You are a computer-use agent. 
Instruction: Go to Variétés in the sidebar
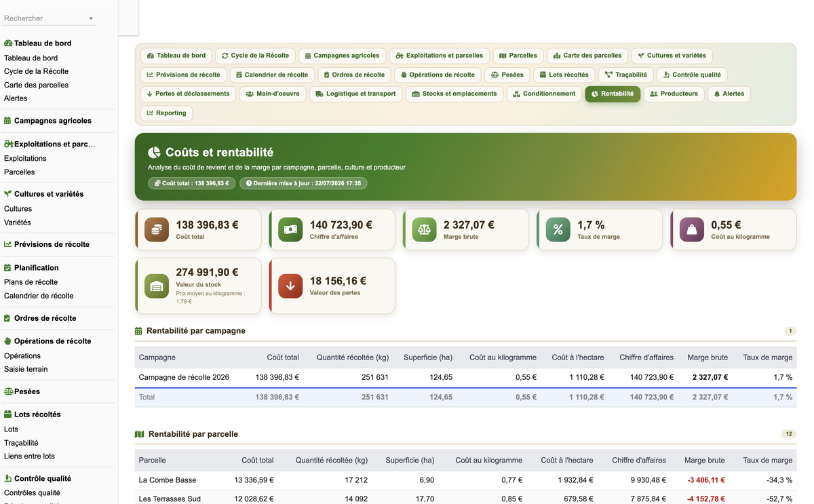[x=18, y=222]
